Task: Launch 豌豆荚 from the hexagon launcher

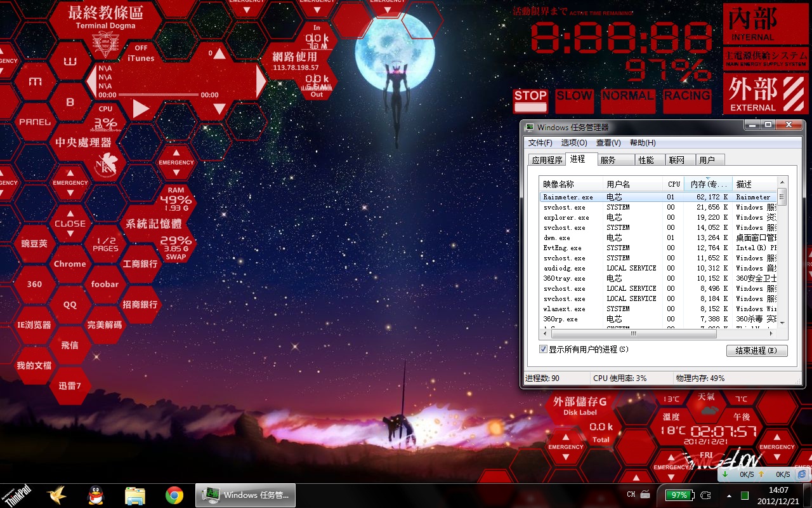Action: [x=34, y=244]
